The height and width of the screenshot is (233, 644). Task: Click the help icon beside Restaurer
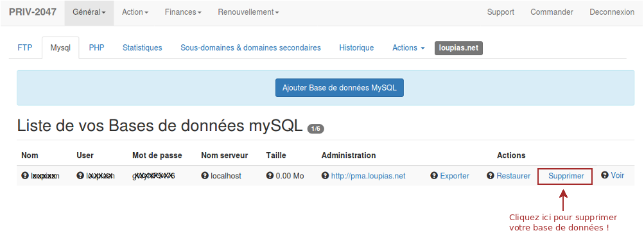tap(491, 176)
